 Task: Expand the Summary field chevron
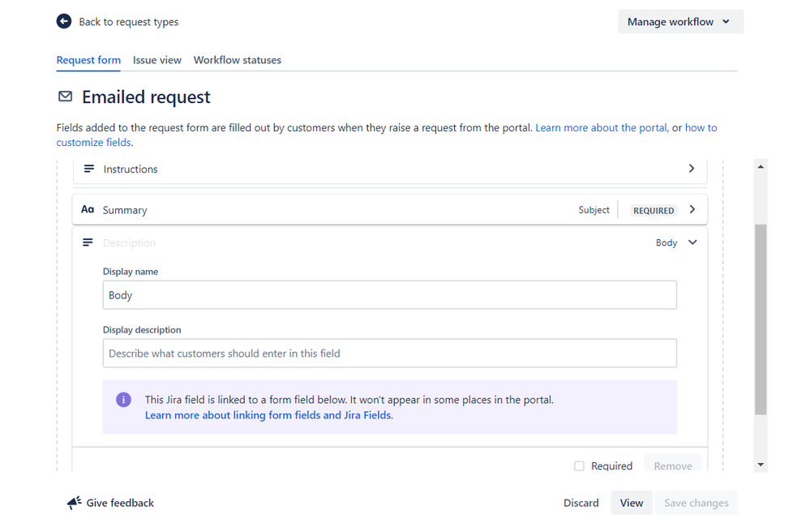click(692, 209)
